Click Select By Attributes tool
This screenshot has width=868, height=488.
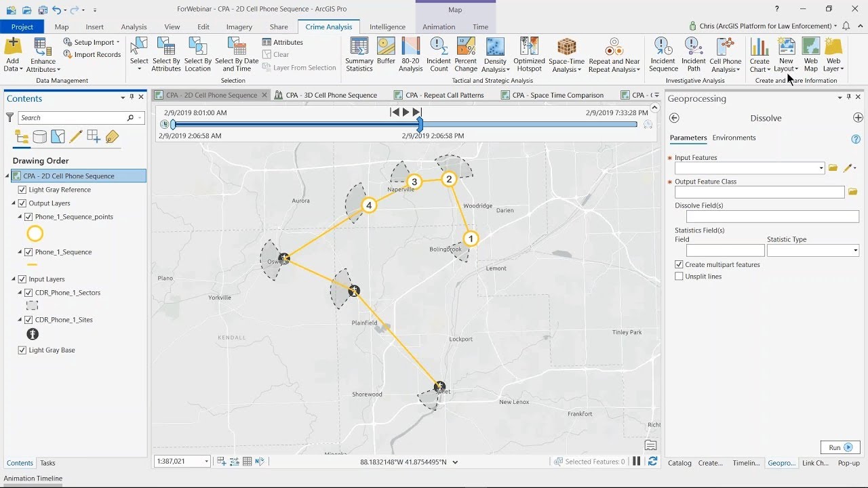point(166,54)
